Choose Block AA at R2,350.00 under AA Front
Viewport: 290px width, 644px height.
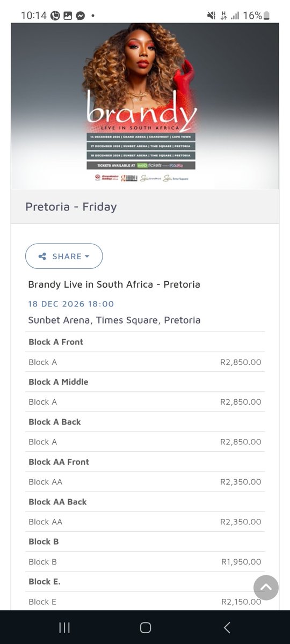(x=146, y=482)
